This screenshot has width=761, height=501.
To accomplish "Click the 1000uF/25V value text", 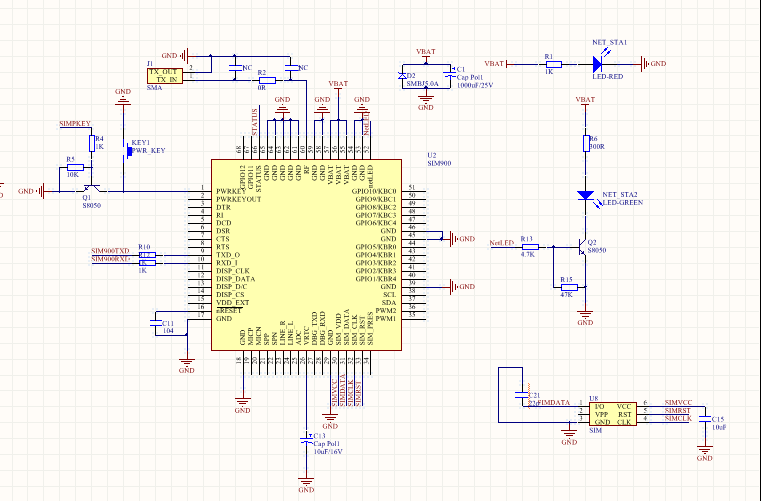I will (x=475, y=85).
